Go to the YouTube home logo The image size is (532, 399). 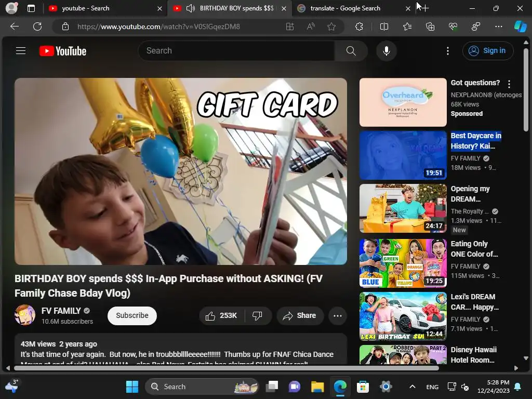63,51
